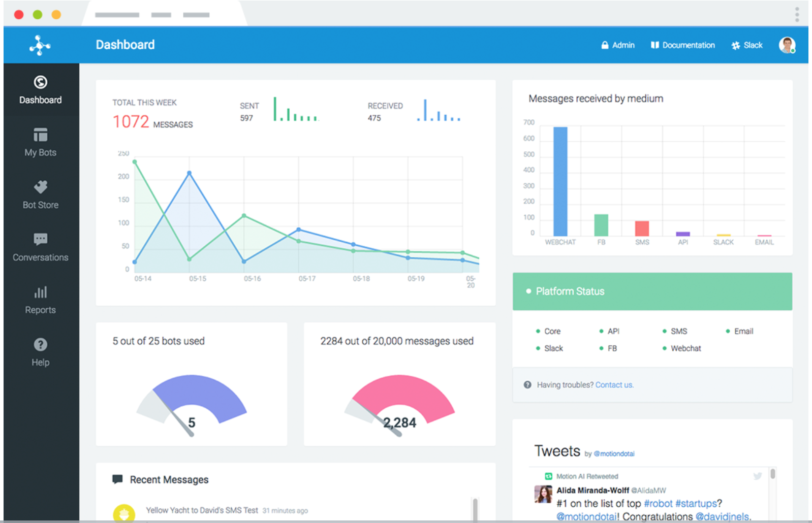Select the Dashboard sidebar icon
Screen dimensions: 812x523
(x=40, y=82)
